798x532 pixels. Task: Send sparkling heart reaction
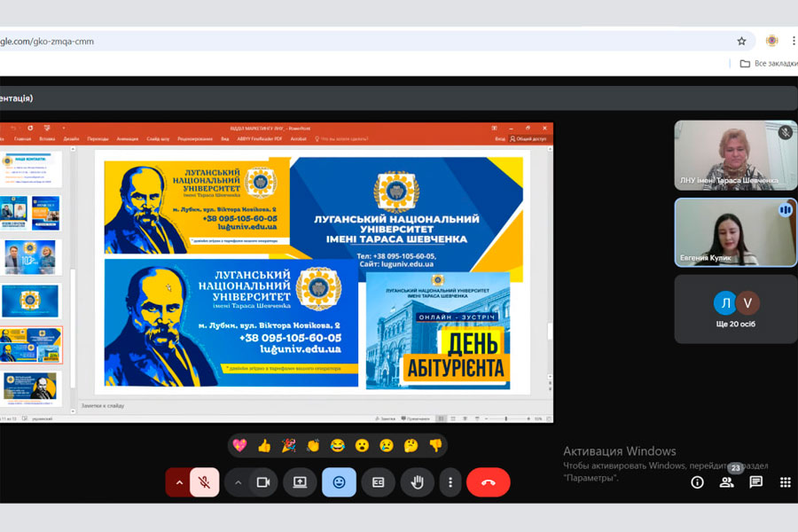pyautogui.click(x=239, y=445)
